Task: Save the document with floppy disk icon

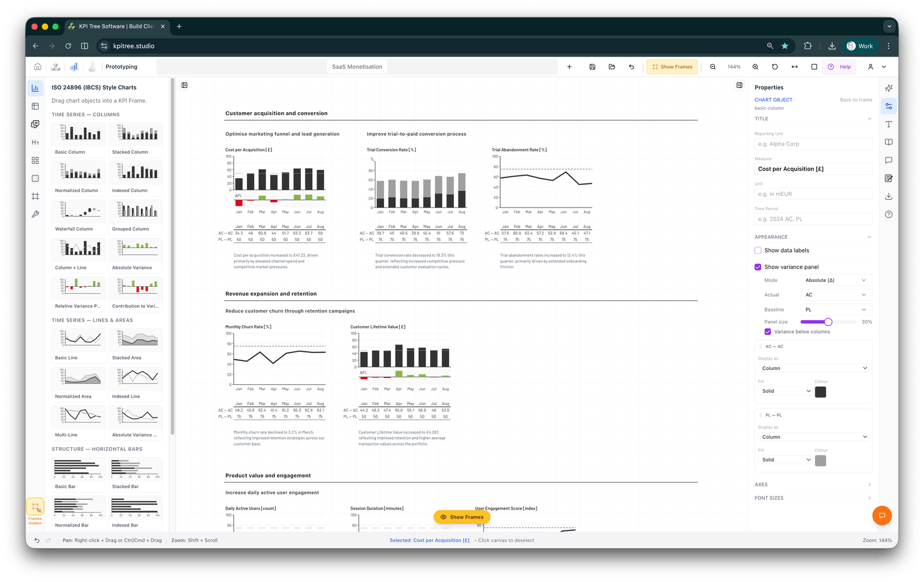Action: tap(592, 66)
